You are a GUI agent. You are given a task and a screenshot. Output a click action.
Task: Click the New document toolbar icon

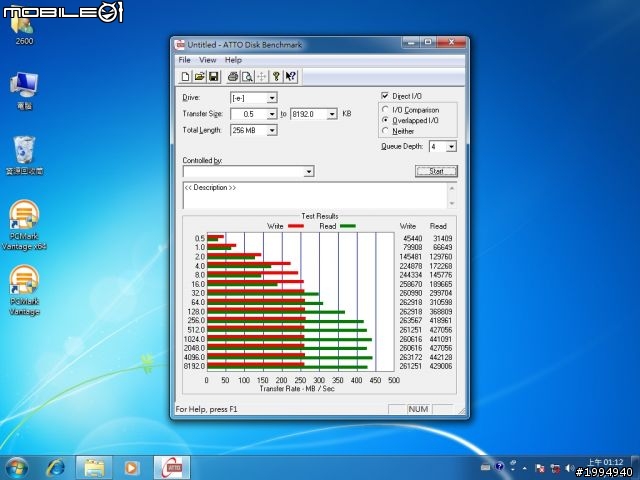tap(185, 76)
